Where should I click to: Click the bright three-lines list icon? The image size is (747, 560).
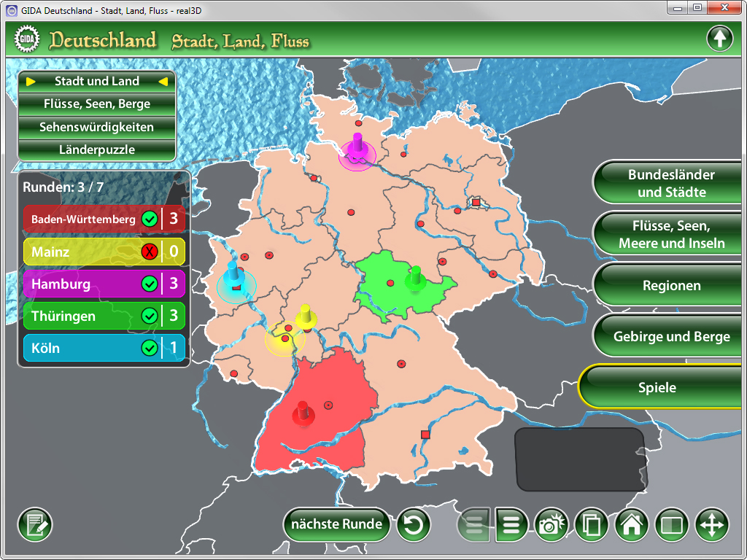click(511, 525)
